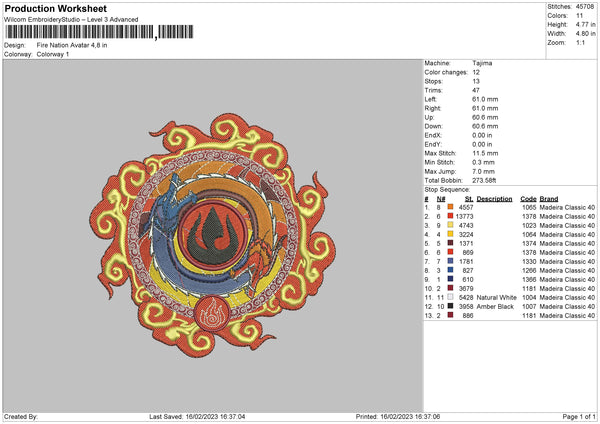Click the barcode under the worksheet title
This screenshot has width=600, height=424.
coord(99,32)
